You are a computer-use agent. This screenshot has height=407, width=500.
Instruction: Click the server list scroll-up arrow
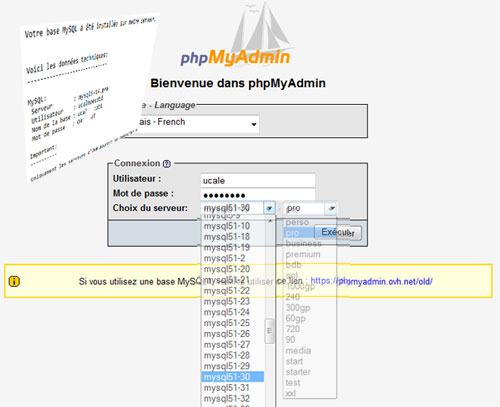(x=270, y=221)
